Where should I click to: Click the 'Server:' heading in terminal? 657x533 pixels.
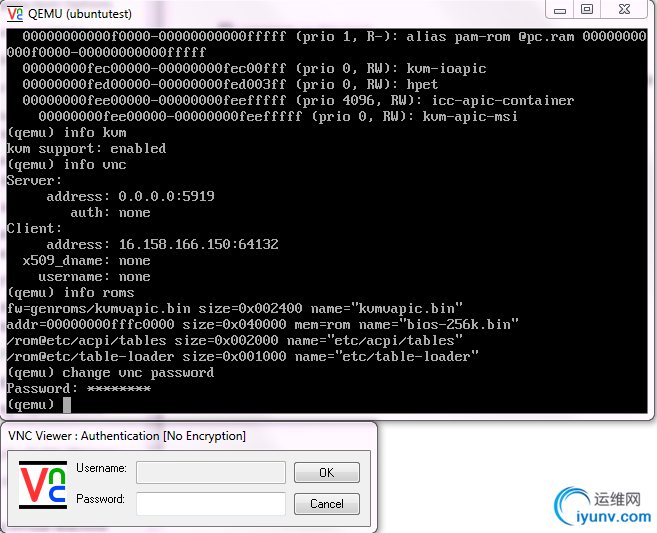pyautogui.click(x=34, y=180)
